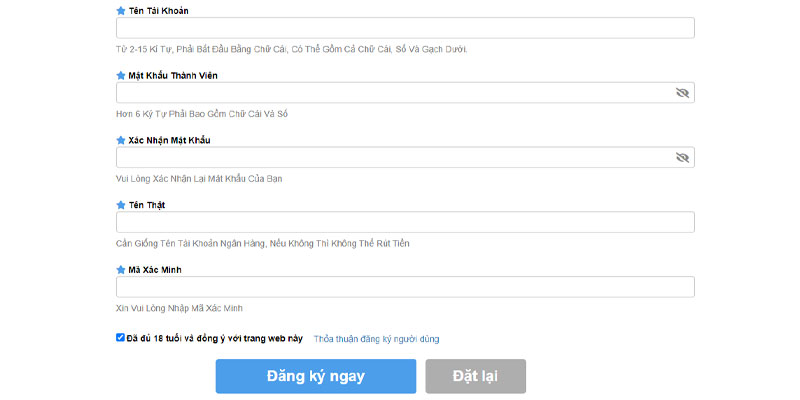Click the 'Đã đủ 18 tuổi' checkbox label text
This screenshot has height=400, width=800.
click(215, 338)
